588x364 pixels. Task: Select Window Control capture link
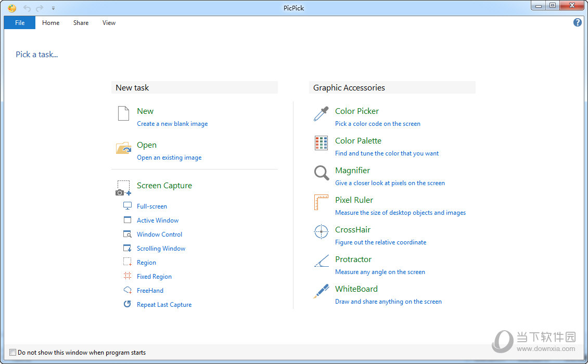coord(159,235)
